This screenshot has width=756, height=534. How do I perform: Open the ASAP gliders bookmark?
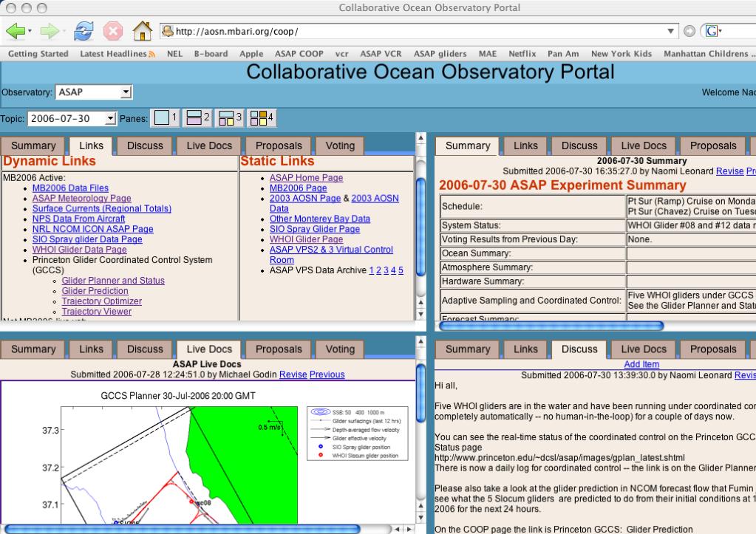(x=440, y=54)
